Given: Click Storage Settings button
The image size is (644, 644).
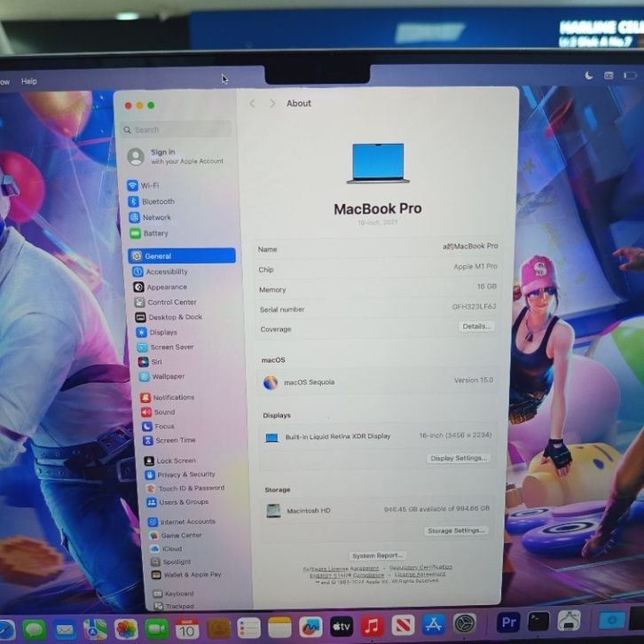Looking at the screenshot, I should click(456, 530).
